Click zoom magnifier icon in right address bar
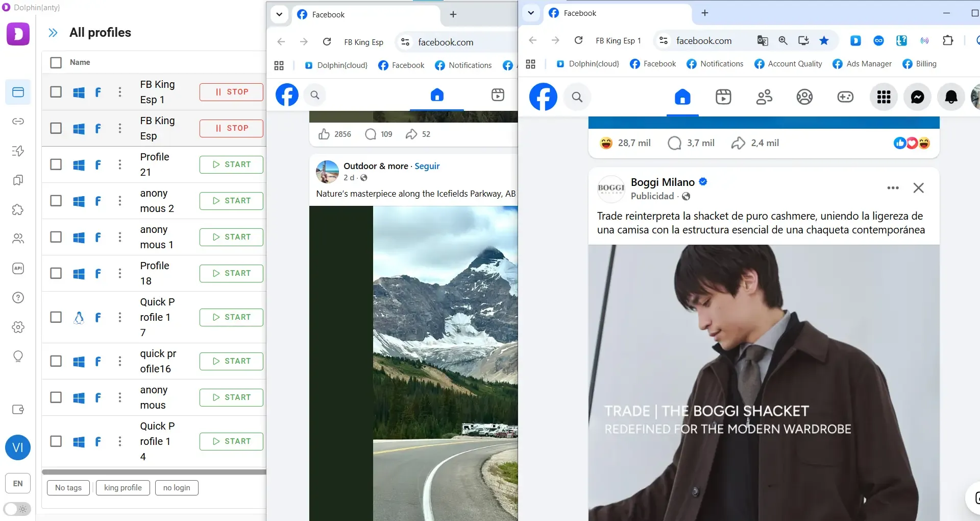This screenshot has width=980, height=521. (x=783, y=41)
